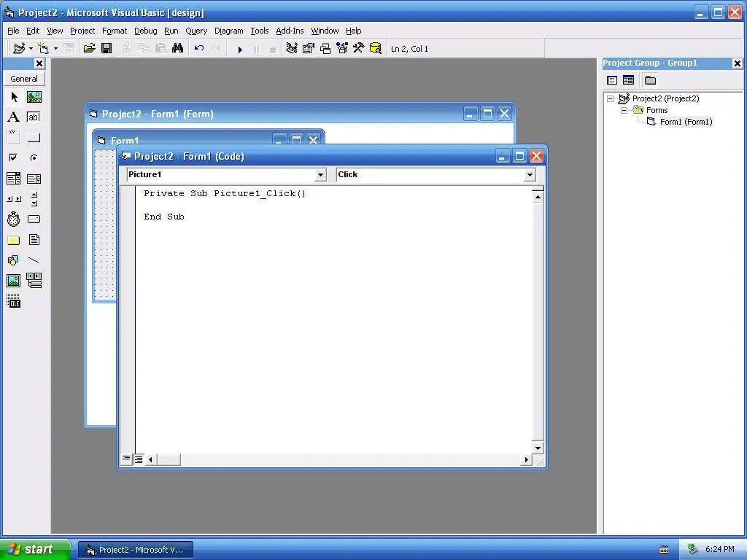This screenshot has width=747, height=560.
Task: Select Form1 (Form1) in project tree
Action: coord(686,122)
